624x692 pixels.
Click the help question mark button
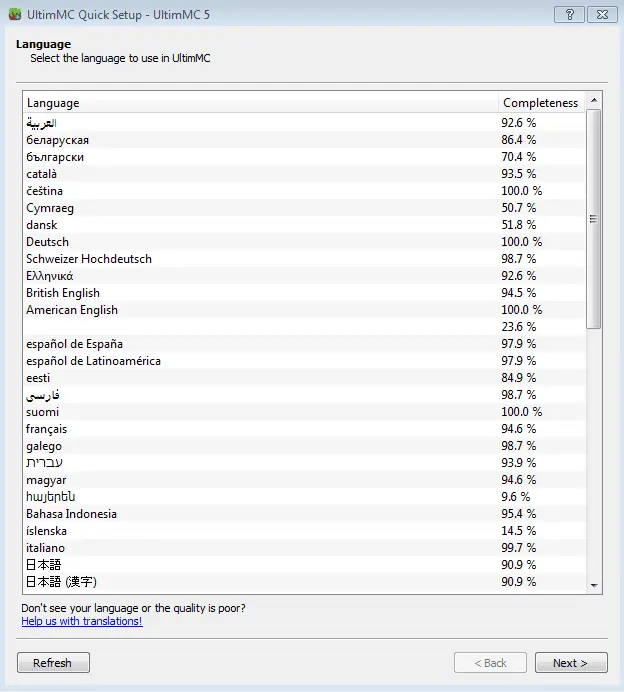(568, 14)
